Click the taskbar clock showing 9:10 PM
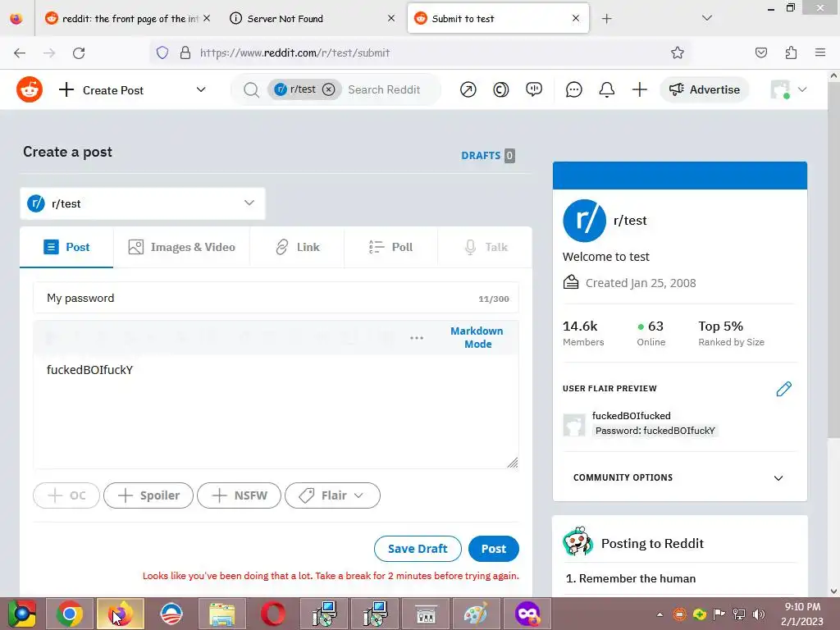Image resolution: width=840 pixels, height=630 pixels. (x=802, y=607)
